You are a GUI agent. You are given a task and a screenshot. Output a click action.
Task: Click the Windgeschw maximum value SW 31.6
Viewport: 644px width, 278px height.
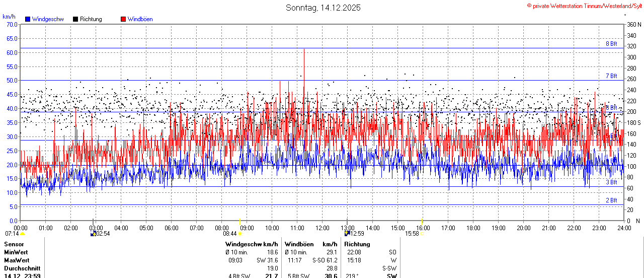pos(267,260)
